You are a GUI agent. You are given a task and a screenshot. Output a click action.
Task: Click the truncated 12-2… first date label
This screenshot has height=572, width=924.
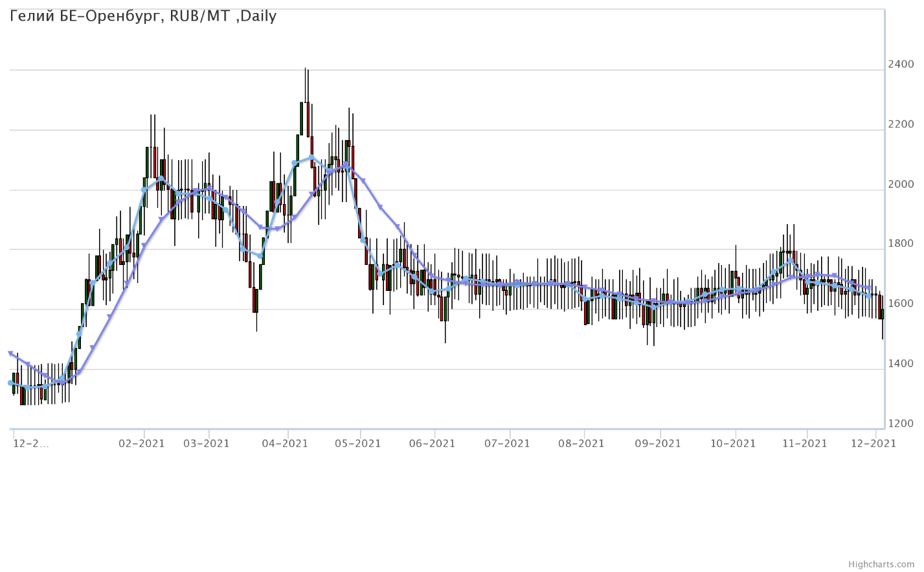(30, 443)
